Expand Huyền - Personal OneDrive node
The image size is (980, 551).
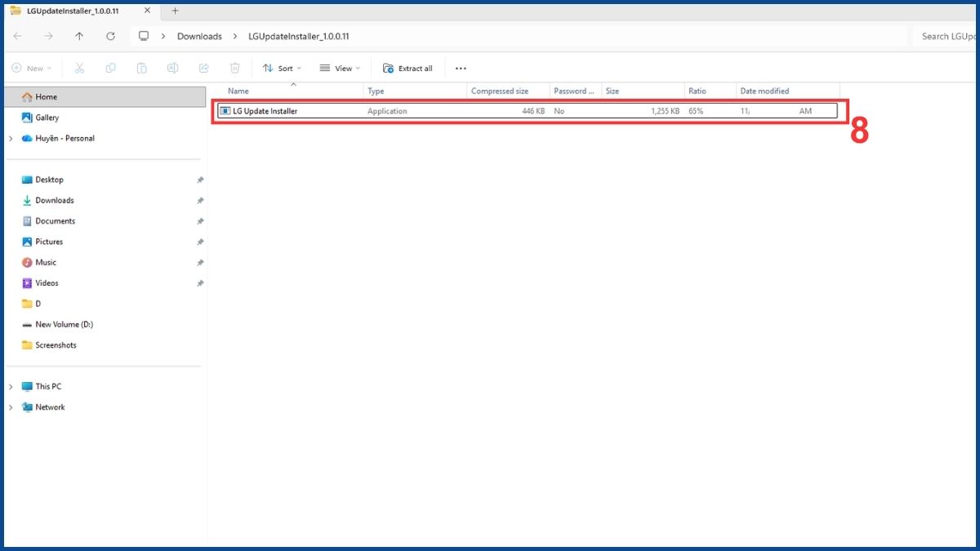[11, 139]
